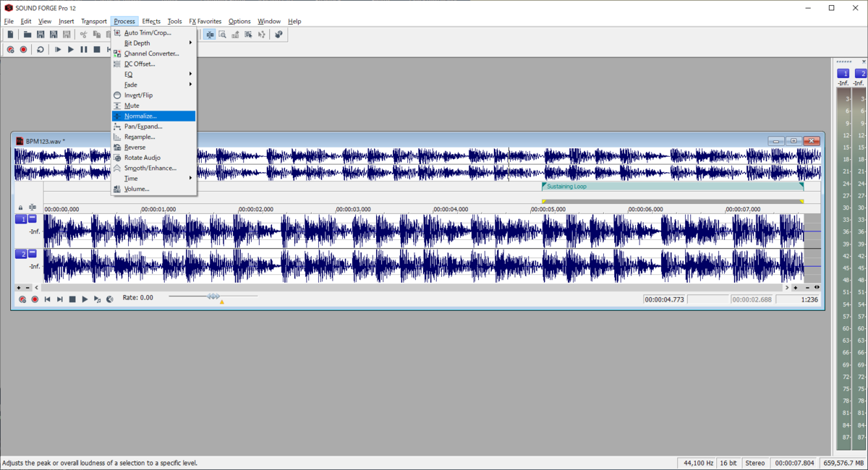Select the Edit tool in the toolbar
This screenshot has width=868, height=470.
point(210,34)
